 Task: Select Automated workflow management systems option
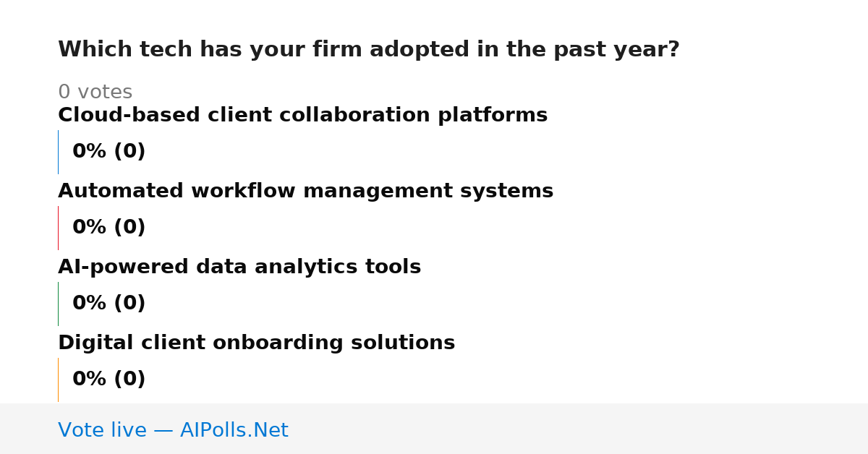pyautogui.click(x=305, y=192)
